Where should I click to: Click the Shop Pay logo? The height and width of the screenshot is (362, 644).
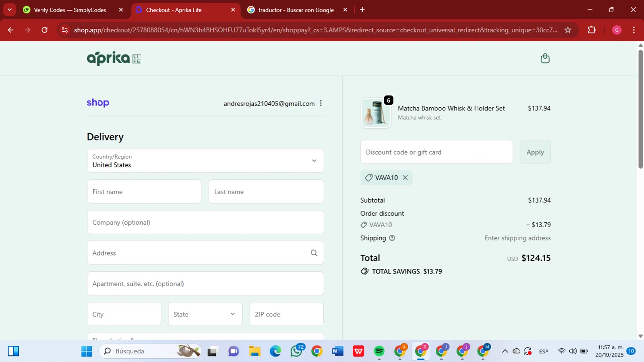tap(98, 103)
